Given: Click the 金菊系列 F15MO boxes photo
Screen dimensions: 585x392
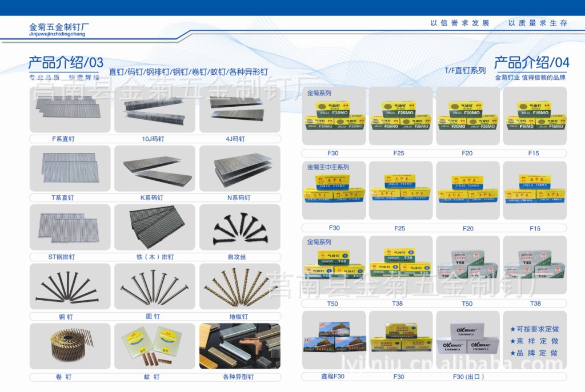Looking at the screenshot, I should 535,116.
